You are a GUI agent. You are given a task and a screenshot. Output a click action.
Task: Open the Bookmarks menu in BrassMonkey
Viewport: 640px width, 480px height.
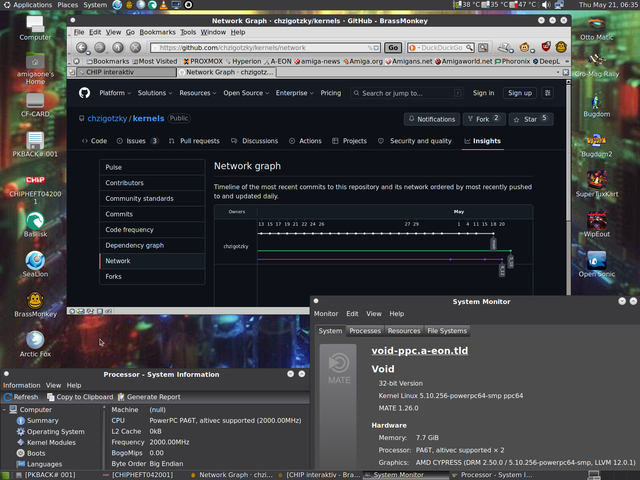[x=157, y=32]
